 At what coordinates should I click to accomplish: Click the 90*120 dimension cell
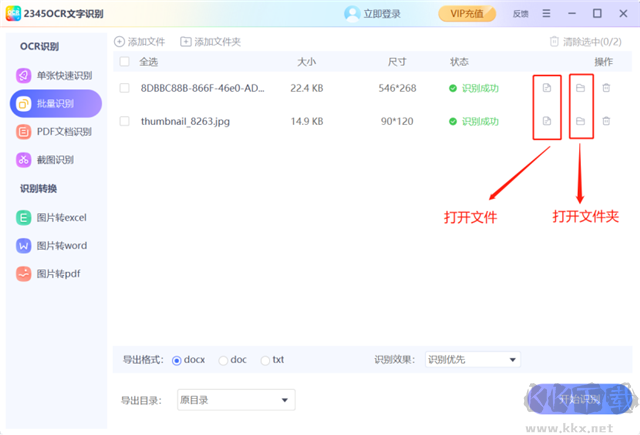pyautogui.click(x=397, y=121)
